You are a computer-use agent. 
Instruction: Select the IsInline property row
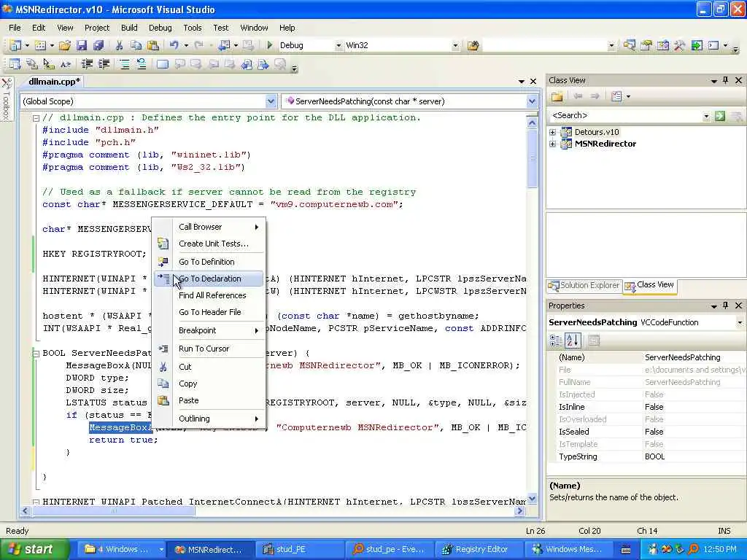point(646,407)
